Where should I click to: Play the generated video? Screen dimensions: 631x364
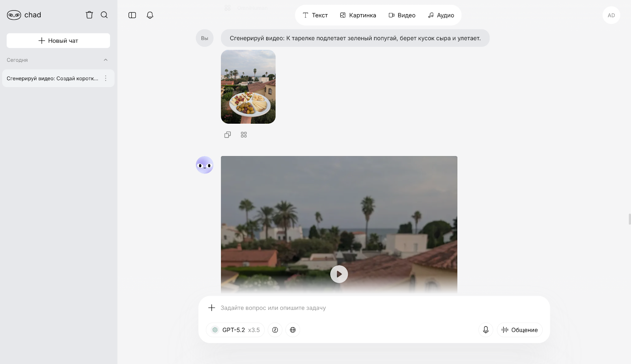(339, 274)
